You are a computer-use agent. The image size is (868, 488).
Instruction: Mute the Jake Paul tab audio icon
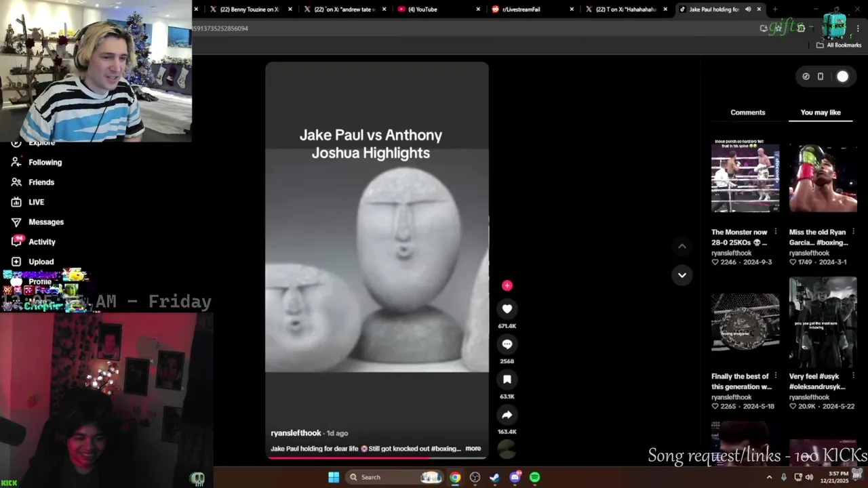pos(748,9)
